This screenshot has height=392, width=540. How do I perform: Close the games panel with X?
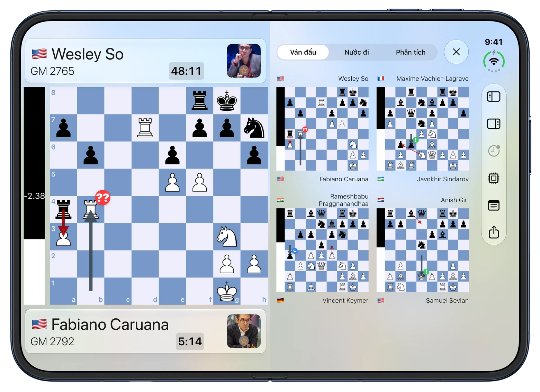pyautogui.click(x=456, y=52)
